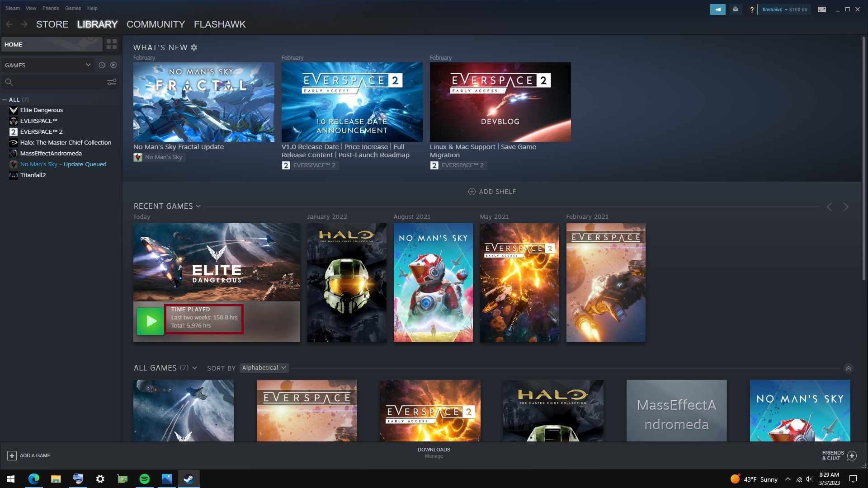Play Elite Dangerous with green play button
The width and height of the screenshot is (868, 488).
[x=151, y=321]
